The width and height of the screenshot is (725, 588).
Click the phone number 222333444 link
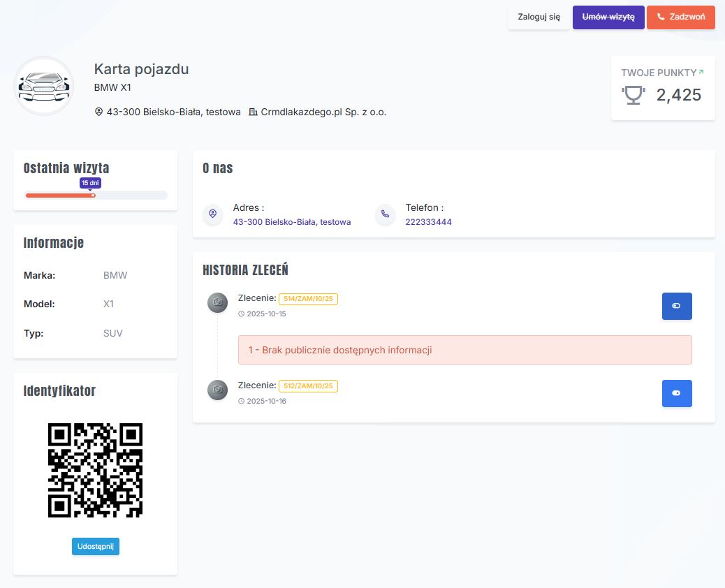pos(428,222)
